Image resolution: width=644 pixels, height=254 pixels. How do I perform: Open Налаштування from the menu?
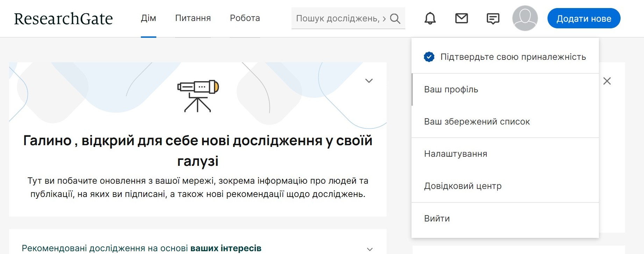coord(456,154)
